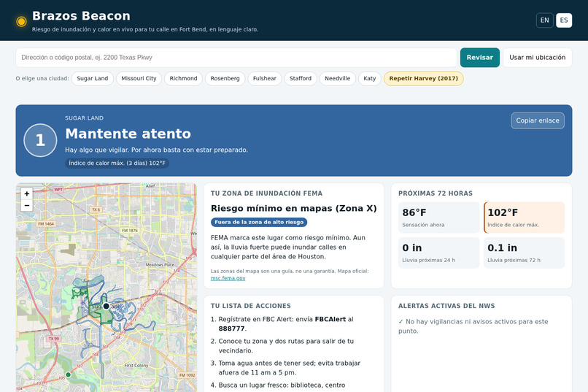Select the Missouri City chip

tap(139, 78)
